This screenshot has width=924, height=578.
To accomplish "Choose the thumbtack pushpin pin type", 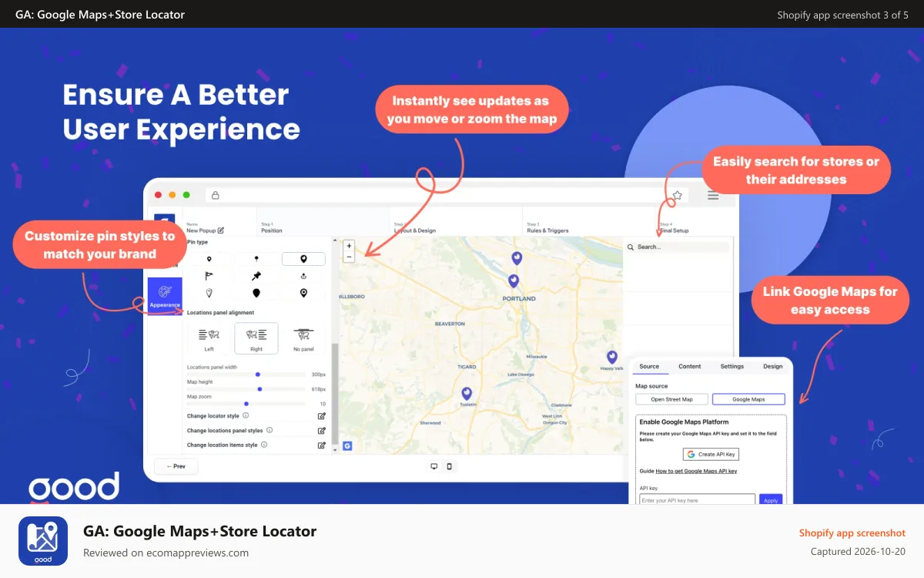I will point(256,276).
